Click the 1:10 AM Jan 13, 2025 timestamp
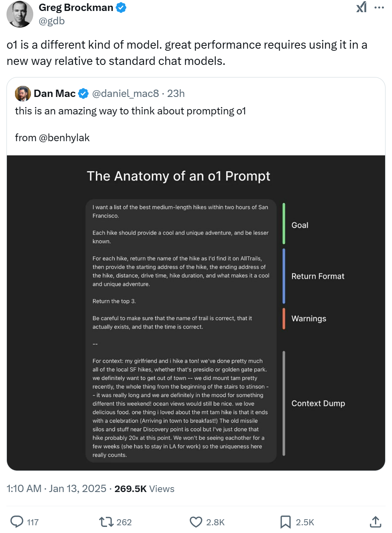The width and height of the screenshot is (392, 533). [56, 489]
